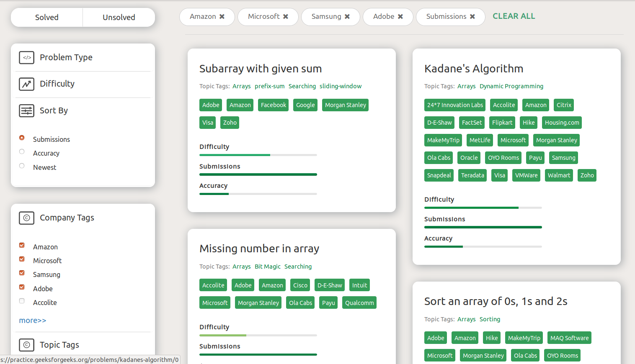Click the Facebook tag in Subarray card

pyautogui.click(x=274, y=105)
